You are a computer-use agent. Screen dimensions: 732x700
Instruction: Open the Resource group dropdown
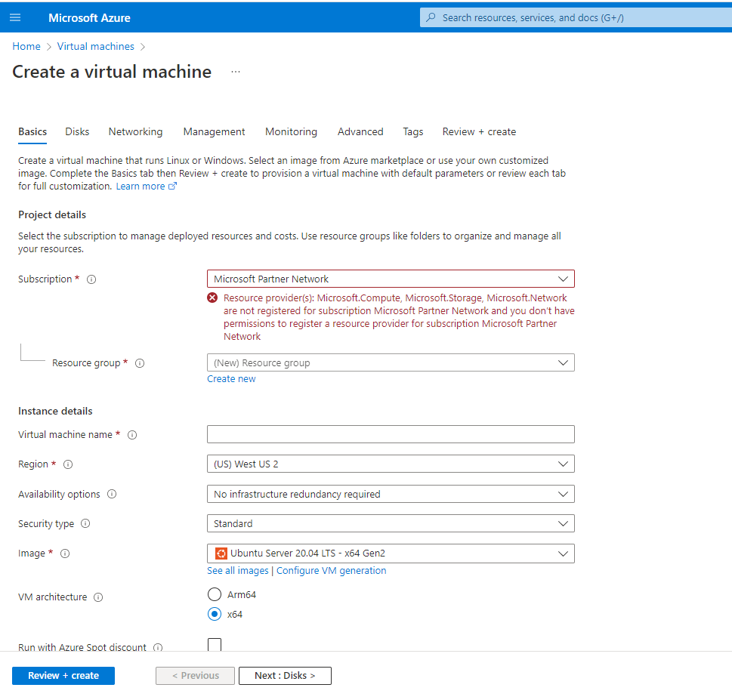point(391,362)
